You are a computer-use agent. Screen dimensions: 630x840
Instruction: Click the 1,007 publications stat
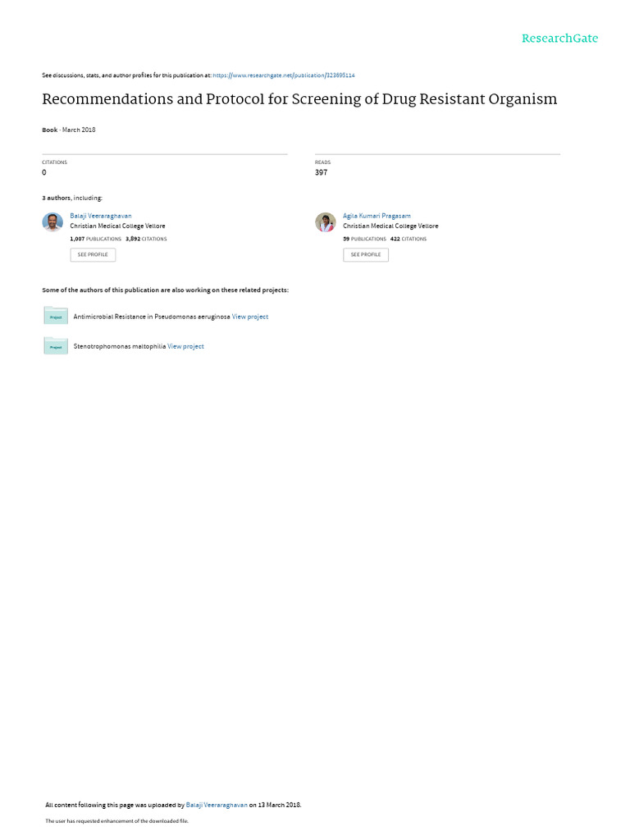(x=95, y=239)
